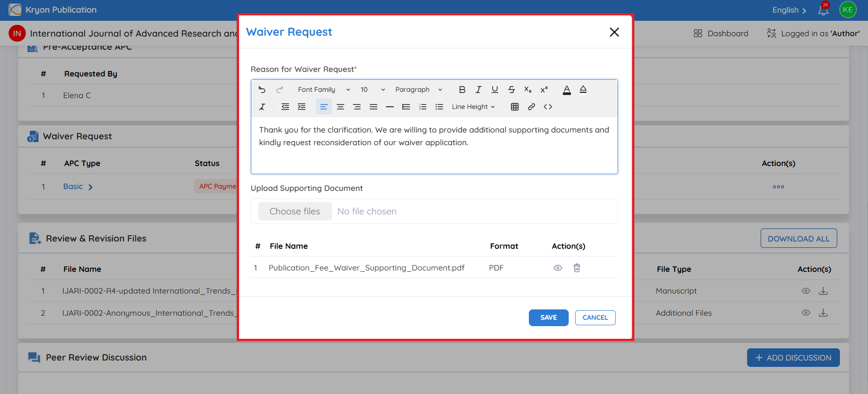Click SAVE to submit the waiver request
The height and width of the screenshot is (394, 868).
coord(548,318)
